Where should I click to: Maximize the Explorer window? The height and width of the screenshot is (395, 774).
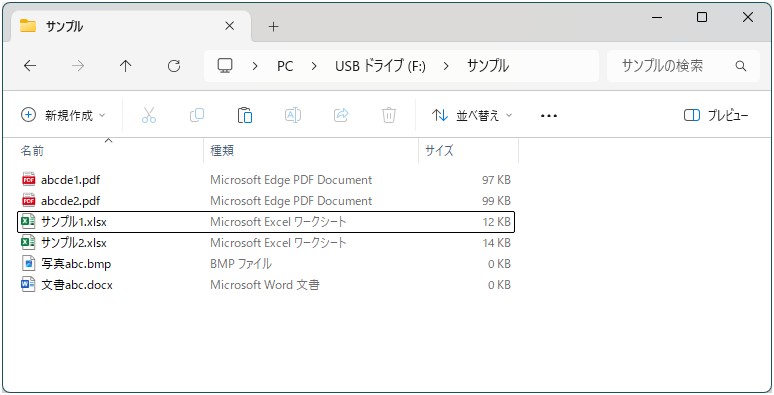point(702,17)
